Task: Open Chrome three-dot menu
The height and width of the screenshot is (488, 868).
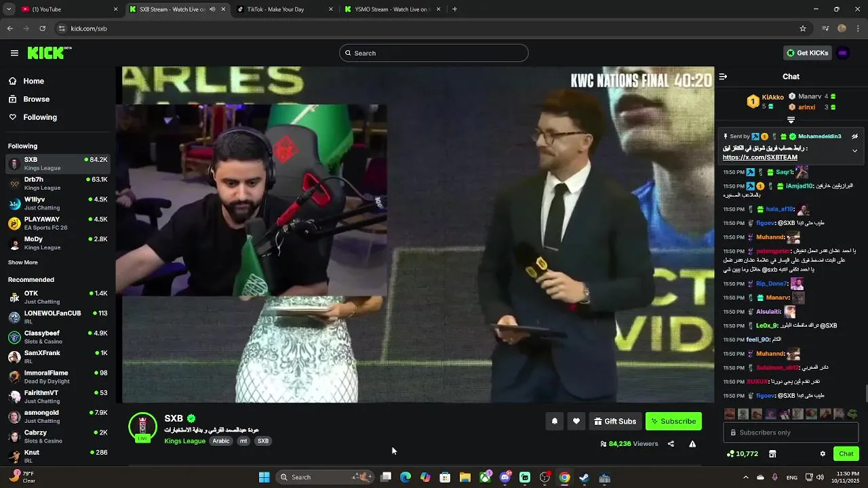Action: (x=858, y=28)
